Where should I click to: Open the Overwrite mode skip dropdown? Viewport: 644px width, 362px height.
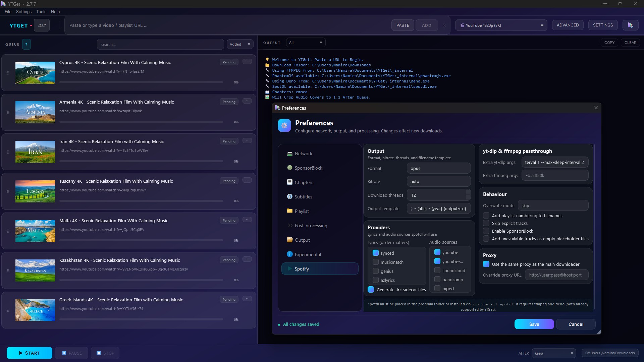[x=553, y=205]
